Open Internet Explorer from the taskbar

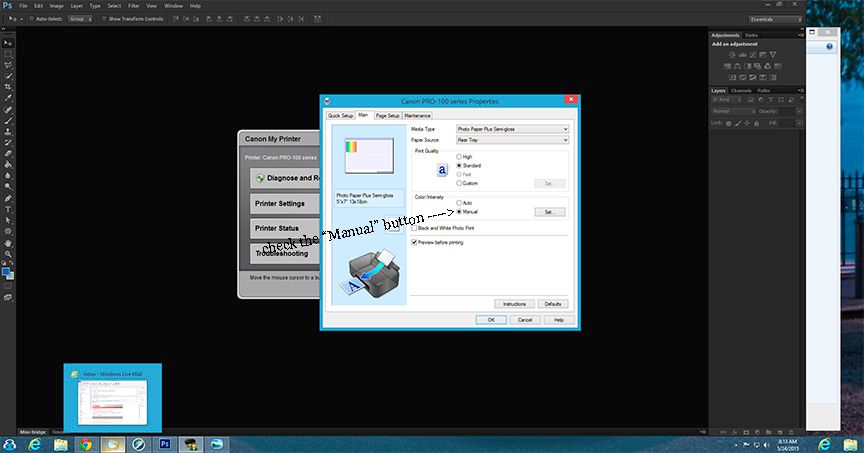36,443
